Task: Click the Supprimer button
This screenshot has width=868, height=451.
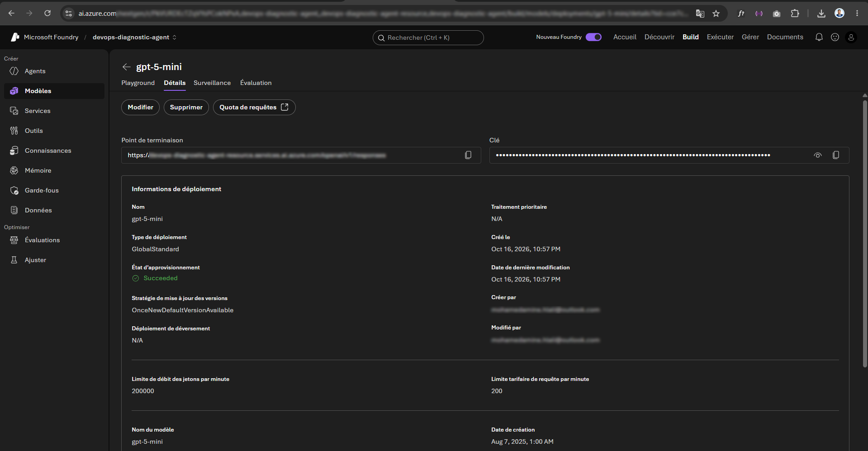Action: click(186, 107)
